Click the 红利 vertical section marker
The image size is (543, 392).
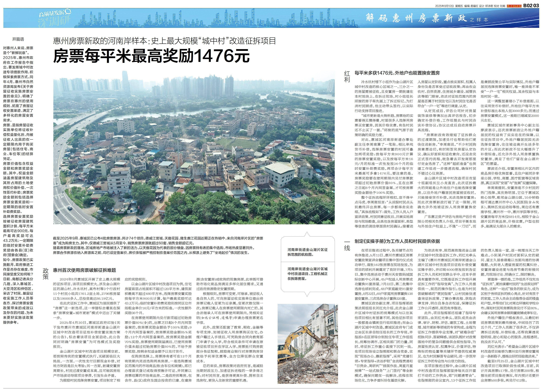coord(347,77)
